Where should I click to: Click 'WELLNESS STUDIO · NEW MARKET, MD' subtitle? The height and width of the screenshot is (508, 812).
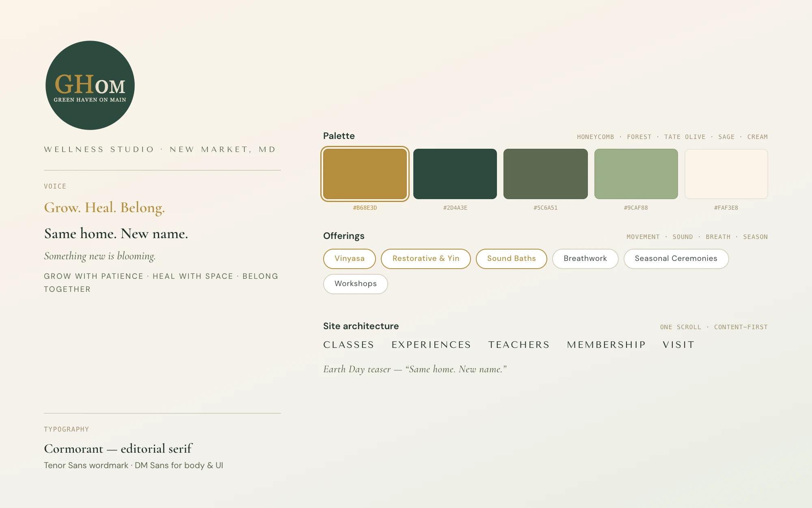[x=160, y=150]
